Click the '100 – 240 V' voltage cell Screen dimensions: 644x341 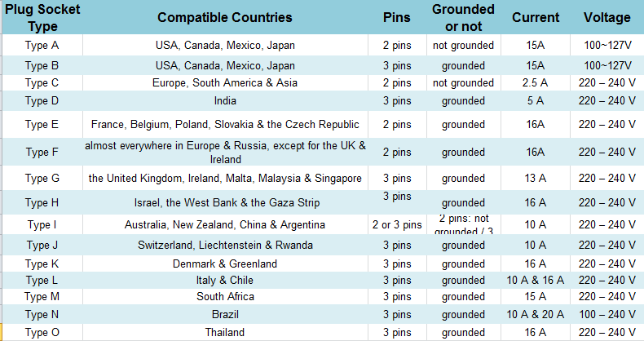pos(607,314)
